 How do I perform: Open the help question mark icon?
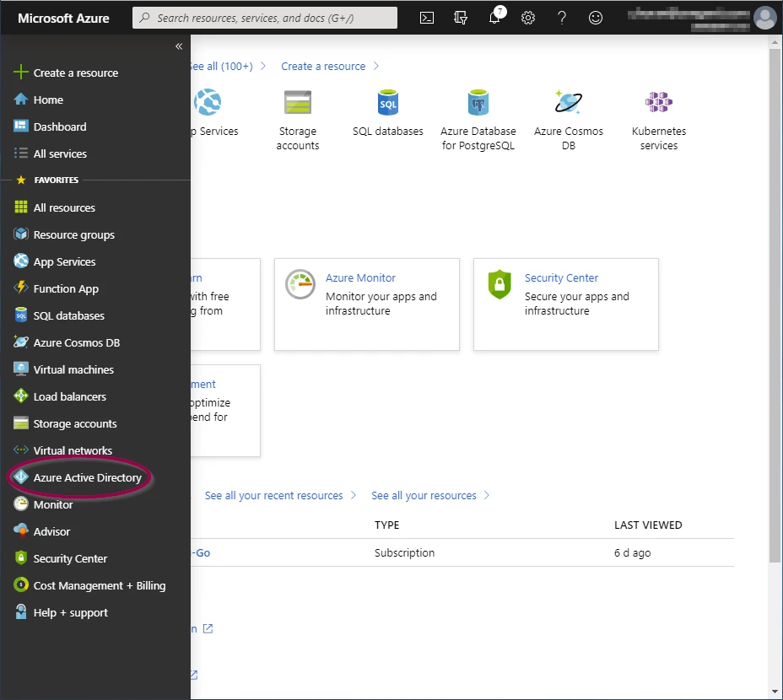[562, 17]
